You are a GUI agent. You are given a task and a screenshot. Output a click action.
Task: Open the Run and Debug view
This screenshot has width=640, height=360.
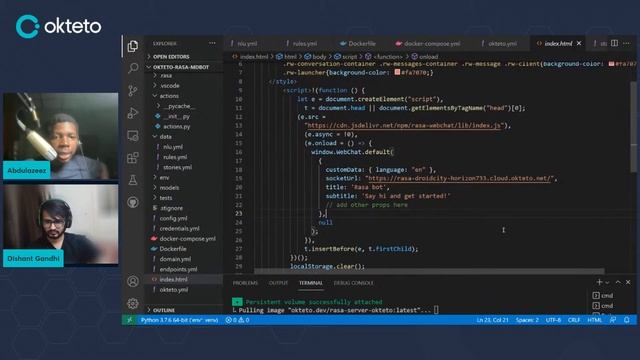click(x=133, y=113)
